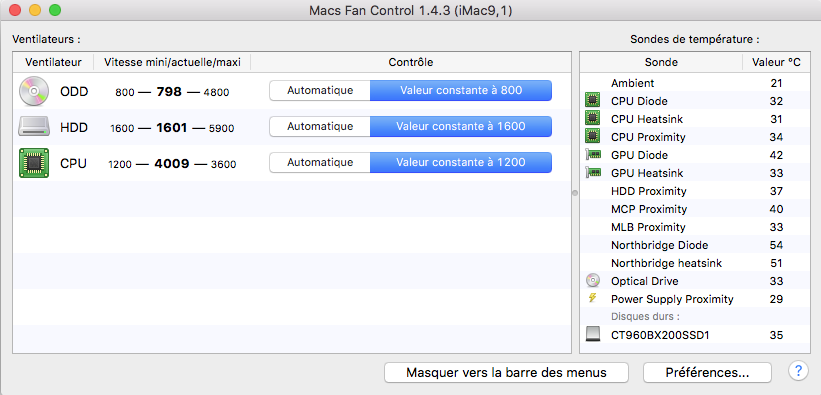Select the CPU Proximity sensor label

[x=648, y=137]
